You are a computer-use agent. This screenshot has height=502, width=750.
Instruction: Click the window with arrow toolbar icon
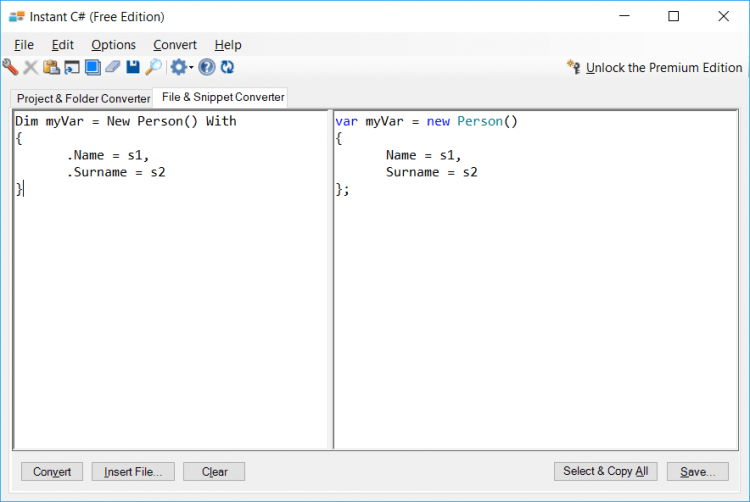tap(71, 67)
